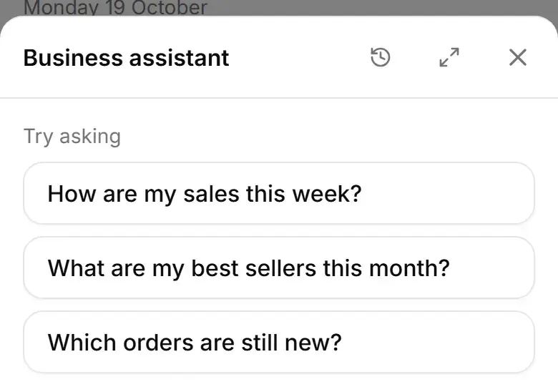Pick the new orders suggestion card
Viewport: 558px width, 392px height.
(279, 342)
